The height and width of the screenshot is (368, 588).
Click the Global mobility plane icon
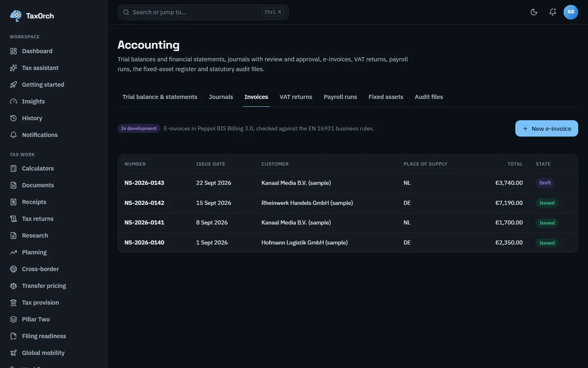click(13, 353)
